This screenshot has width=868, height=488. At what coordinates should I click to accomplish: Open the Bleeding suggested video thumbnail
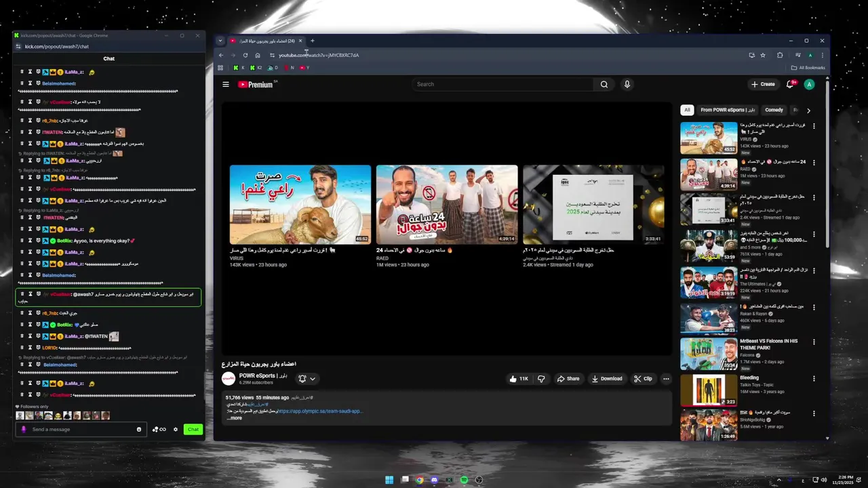(x=709, y=390)
